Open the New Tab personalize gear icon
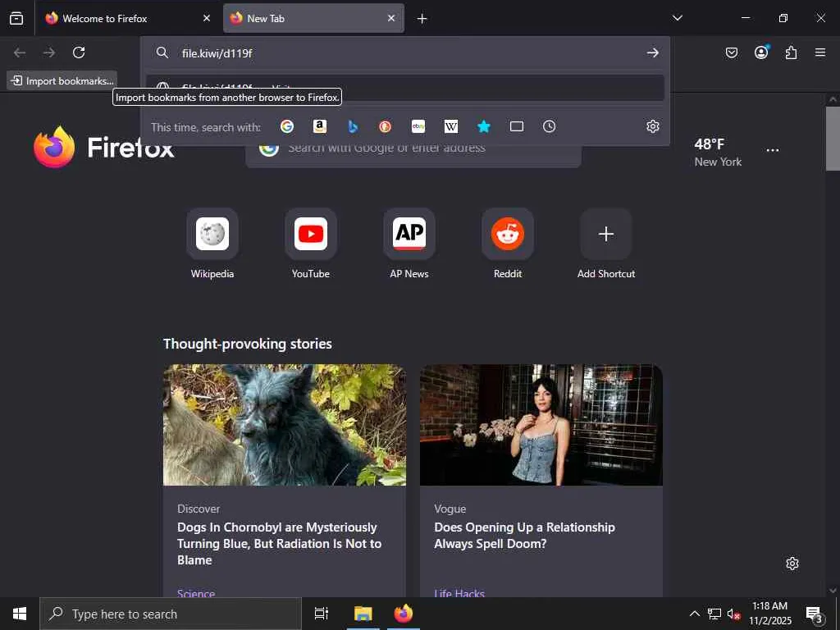The height and width of the screenshot is (630, 840). pyautogui.click(x=792, y=564)
